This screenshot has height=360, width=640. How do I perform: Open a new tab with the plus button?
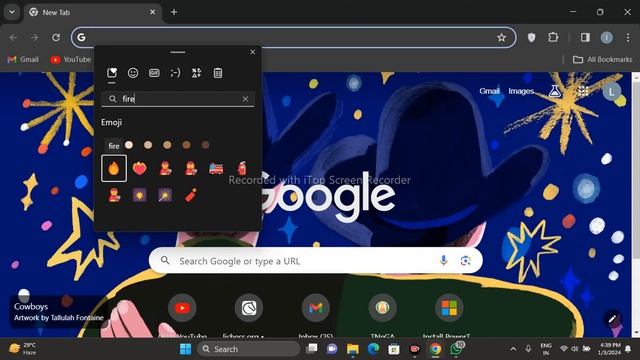pos(174,12)
